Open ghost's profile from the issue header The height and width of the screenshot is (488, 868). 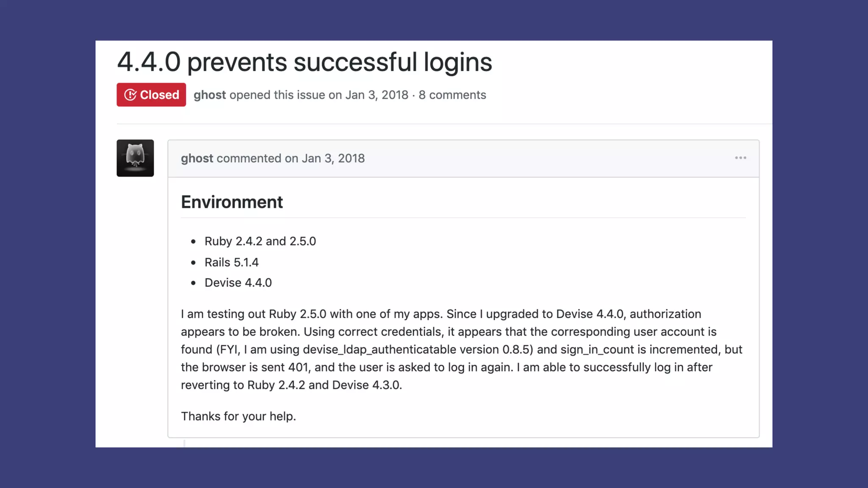(209, 95)
